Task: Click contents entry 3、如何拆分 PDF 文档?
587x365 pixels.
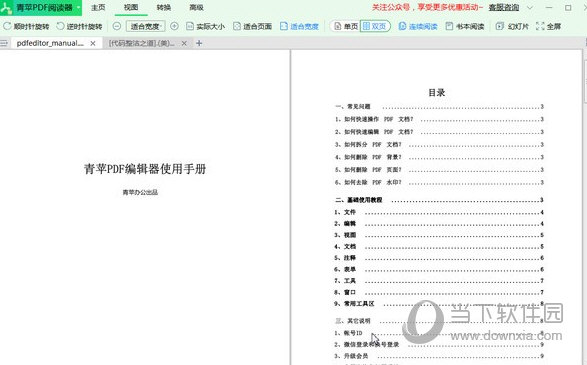Action: (439, 145)
